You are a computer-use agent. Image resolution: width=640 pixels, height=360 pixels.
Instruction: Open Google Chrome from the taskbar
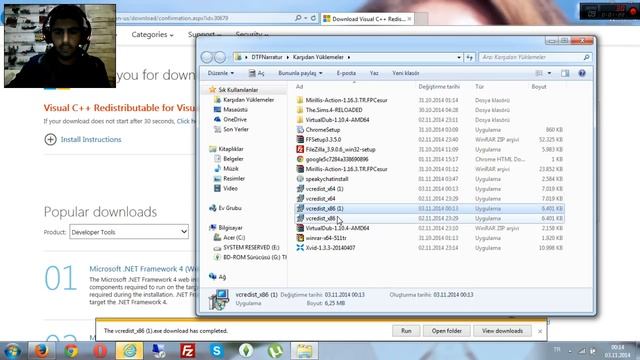tap(71, 351)
